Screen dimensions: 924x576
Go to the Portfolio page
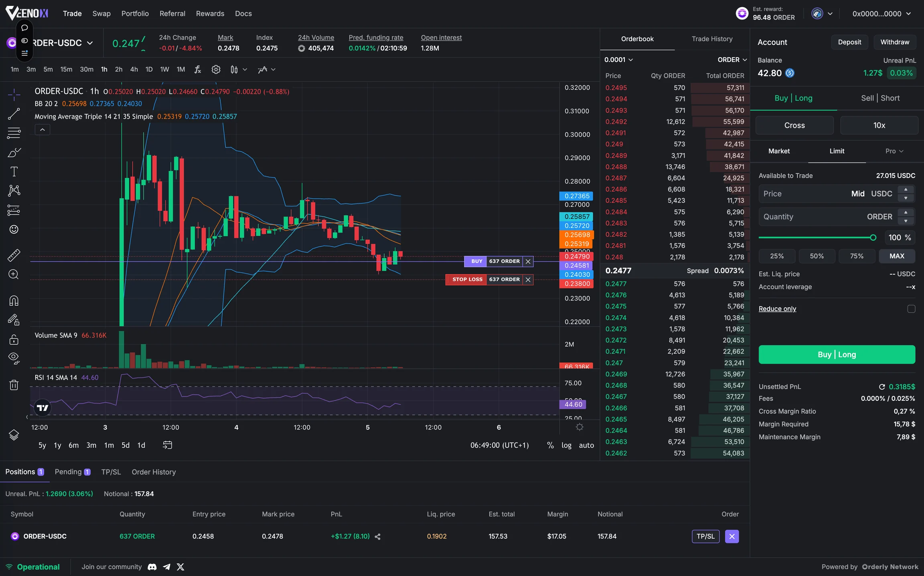[x=135, y=14]
